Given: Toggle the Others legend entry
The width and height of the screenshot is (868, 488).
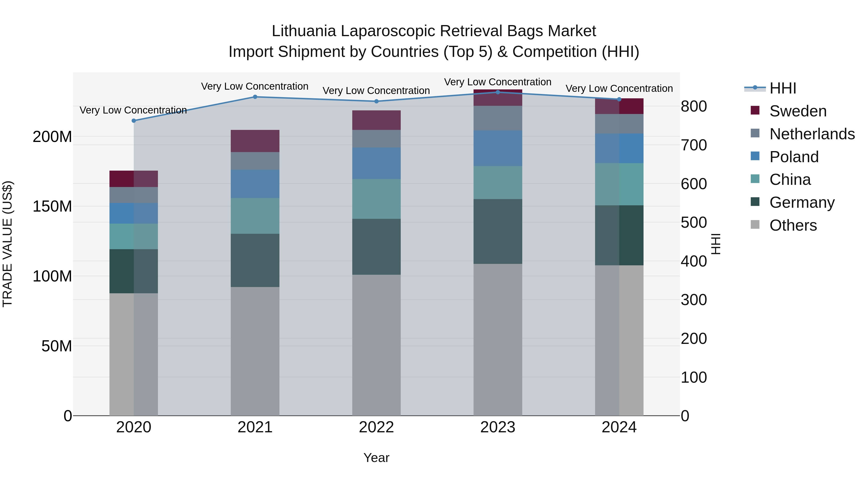Looking at the screenshot, I should coord(784,225).
